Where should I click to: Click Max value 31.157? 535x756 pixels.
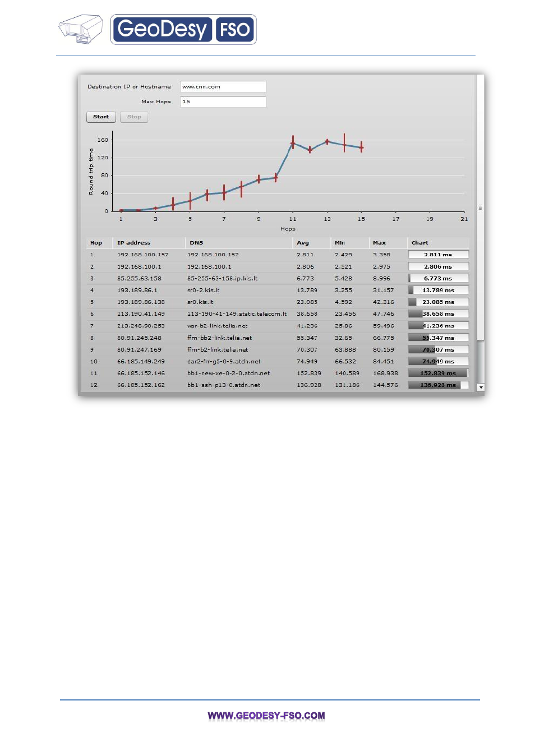[383, 291]
